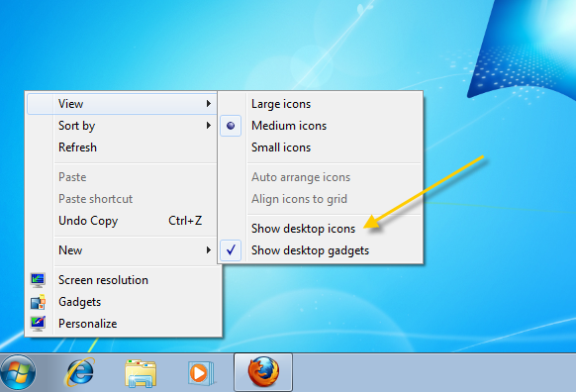Uncheck Show desktop gadgets
The image size is (576, 392).
coord(321,250)
